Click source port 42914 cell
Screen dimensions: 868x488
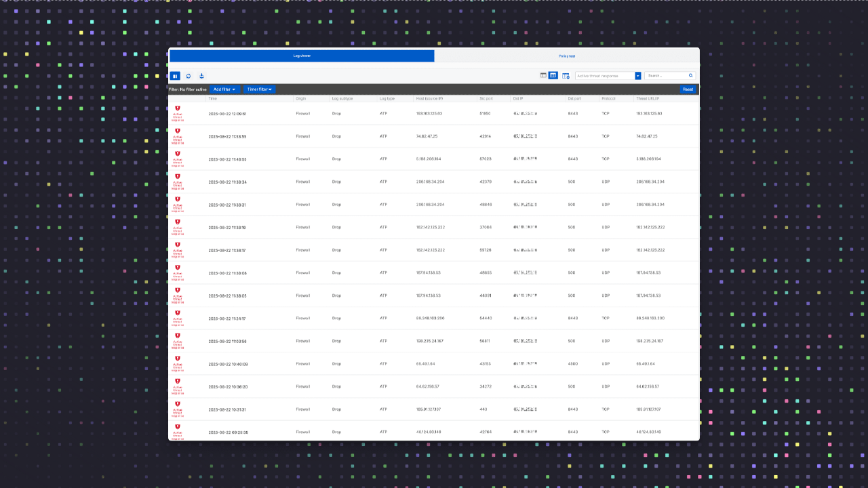tap(485, 136)
